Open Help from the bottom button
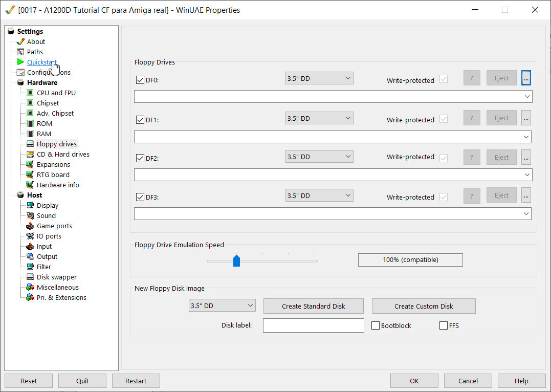 (521, 381)
